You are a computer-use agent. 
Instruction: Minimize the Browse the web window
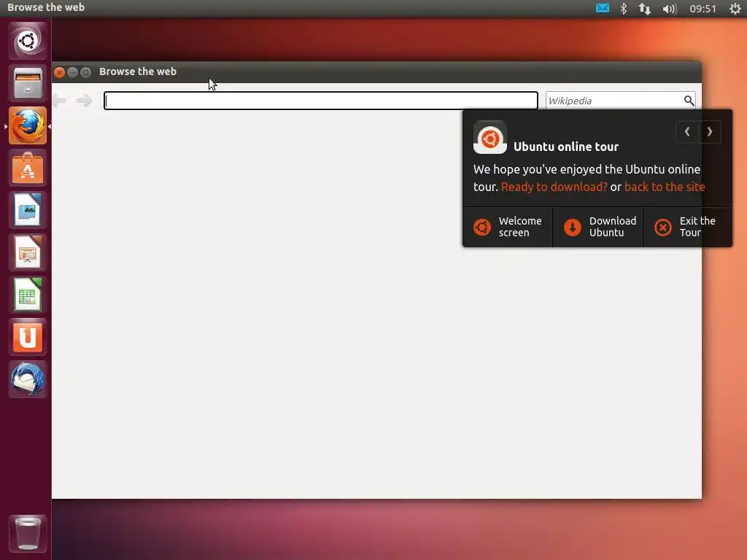click(x=72, y=72)
